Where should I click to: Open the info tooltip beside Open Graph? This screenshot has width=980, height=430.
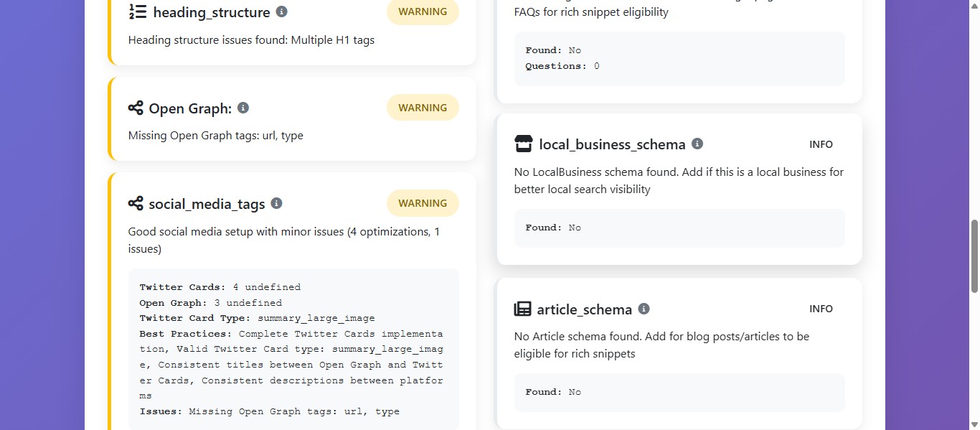pyautogui.click(x=242, y=108)
